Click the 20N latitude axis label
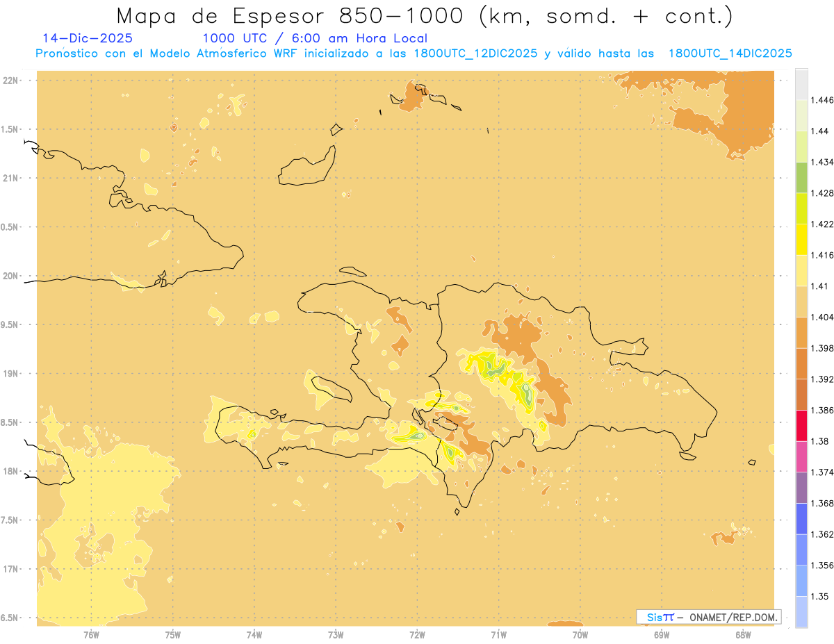The image size is (834, 644). tap(11, 276)
